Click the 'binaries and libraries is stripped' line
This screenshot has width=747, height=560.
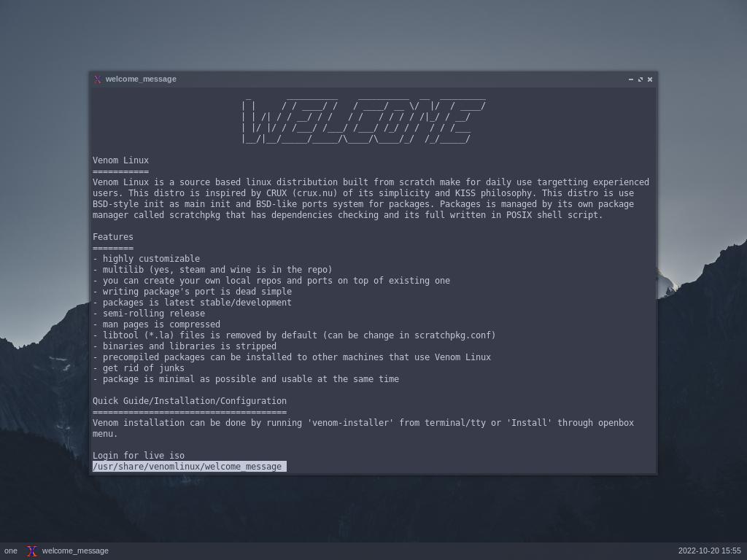[185, 346]
